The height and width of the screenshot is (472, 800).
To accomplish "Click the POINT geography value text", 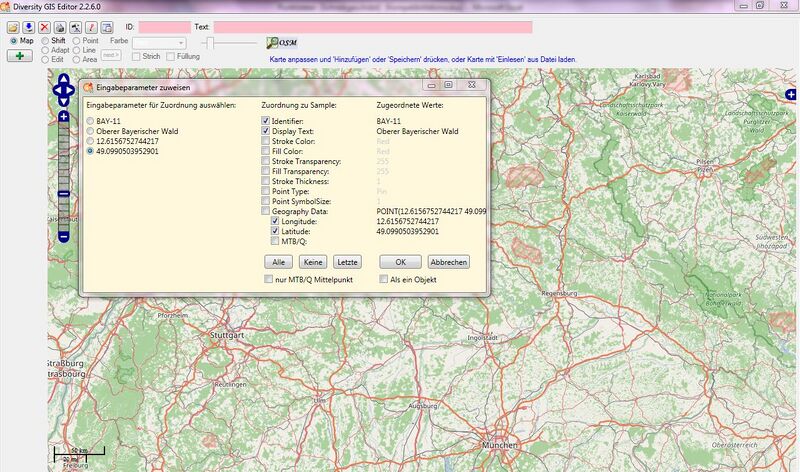I will pyautogui.click(x=431, y=211).
